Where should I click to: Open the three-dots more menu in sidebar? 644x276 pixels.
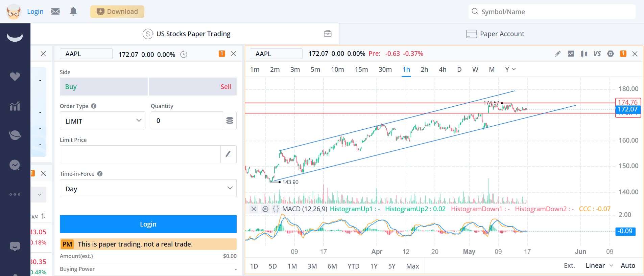coord(15,194)
